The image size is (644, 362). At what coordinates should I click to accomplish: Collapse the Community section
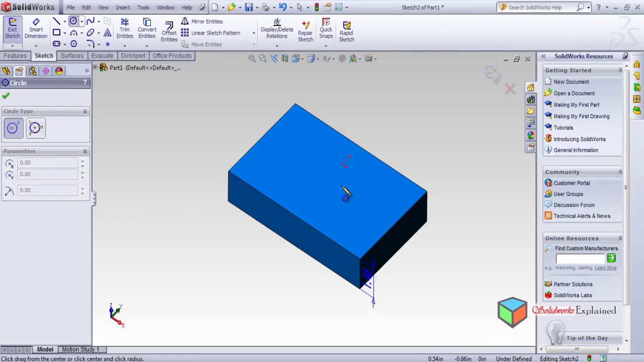(620, 172)
